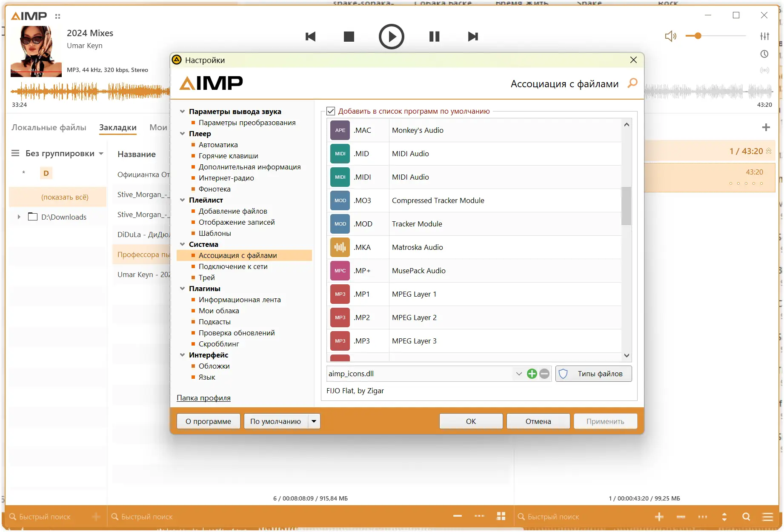Remove icon library with grey minus

[544, 374]
